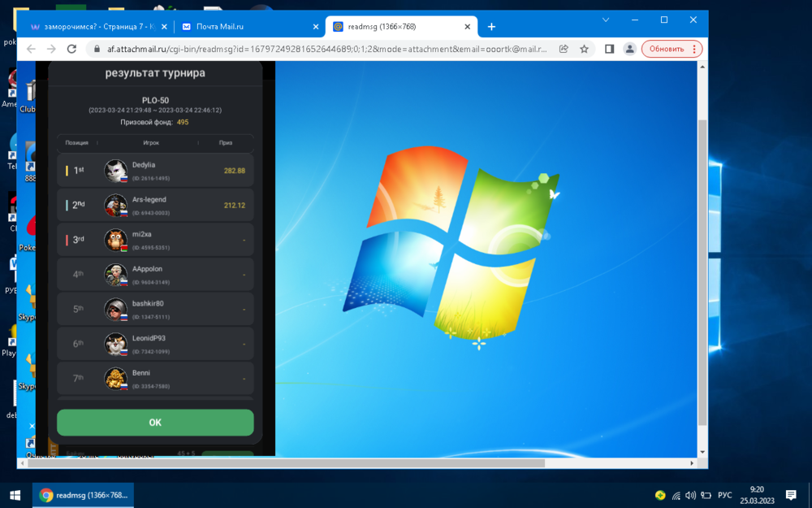Screen dimensions: 812x508
Task: Reload the page with the browser refresh button
Action: coord(71,49)
